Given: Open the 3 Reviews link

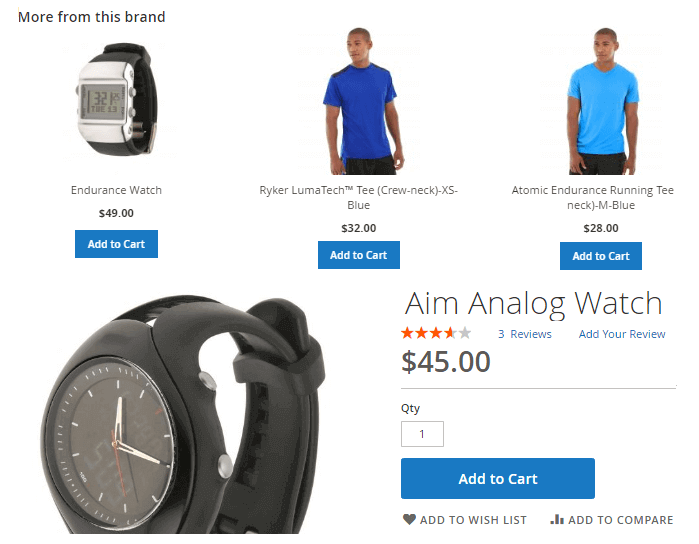Looking at the screenshot, I should point(525,334).
